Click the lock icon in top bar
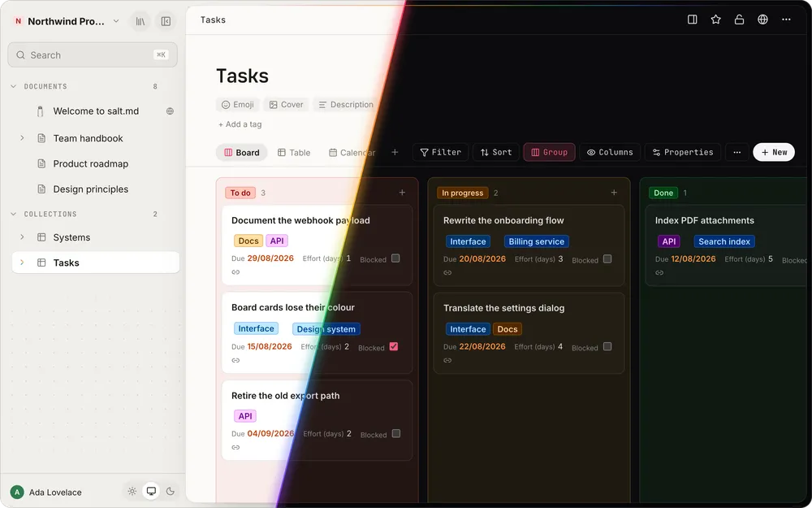812x508 pixels. pos(740,20)
